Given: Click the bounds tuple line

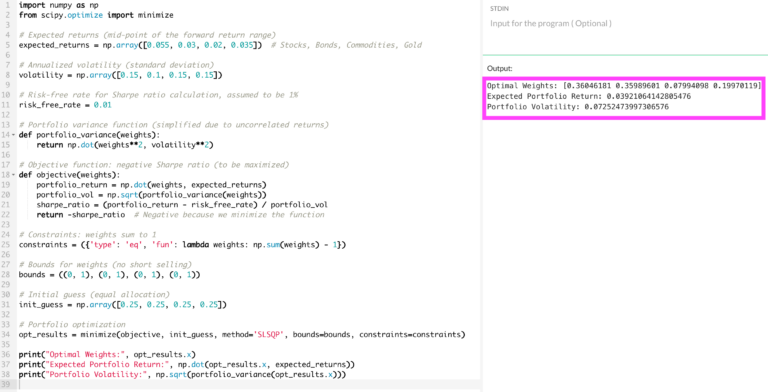Looking at the screenshot, I should 110,274.
